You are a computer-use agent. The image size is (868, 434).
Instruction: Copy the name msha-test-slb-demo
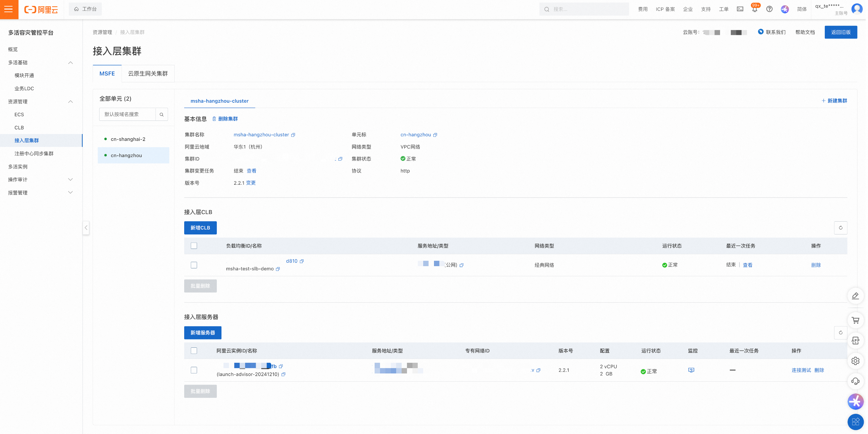(x=278, y=269)
